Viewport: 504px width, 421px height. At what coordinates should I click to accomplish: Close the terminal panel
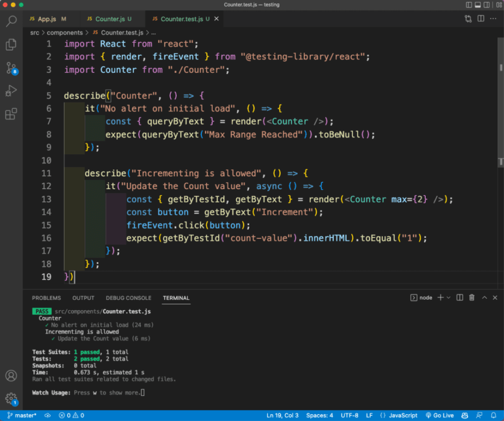click(495, 298)
